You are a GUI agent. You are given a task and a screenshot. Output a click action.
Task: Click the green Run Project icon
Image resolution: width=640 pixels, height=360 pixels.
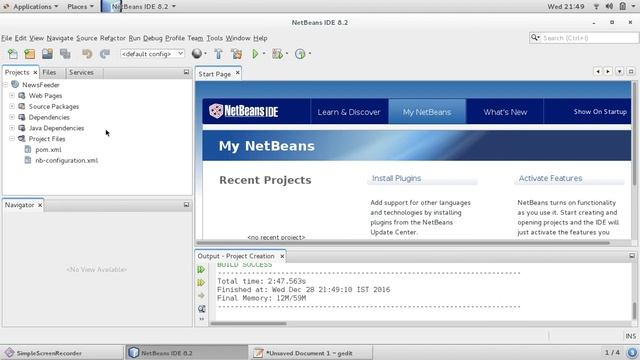[x=255, y=53]
